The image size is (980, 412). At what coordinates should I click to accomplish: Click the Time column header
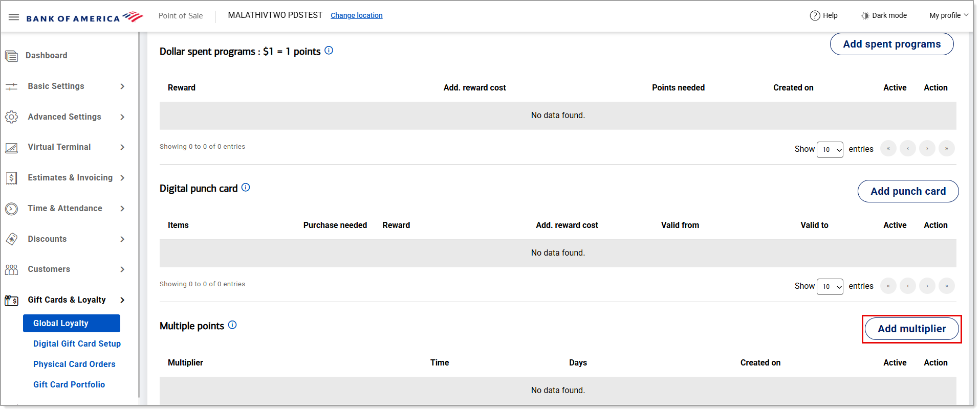pyautogui.click(x=440, y=362)
